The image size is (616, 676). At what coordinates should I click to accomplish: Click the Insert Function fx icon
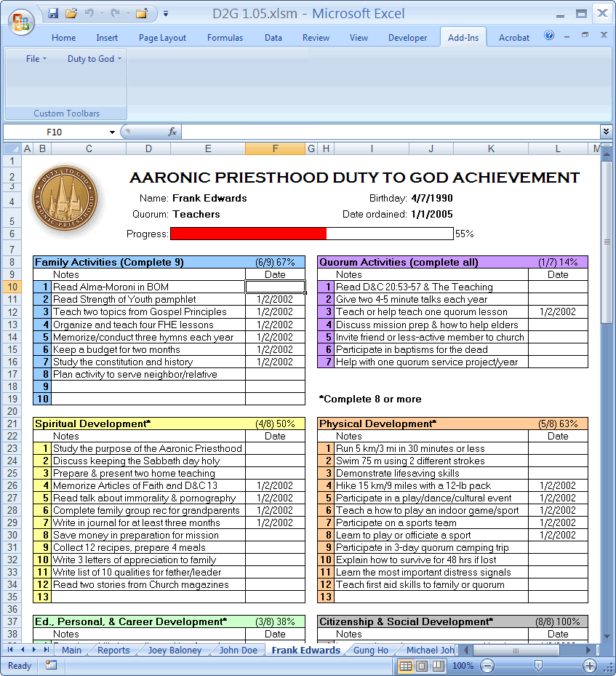[x=172, y=132]
